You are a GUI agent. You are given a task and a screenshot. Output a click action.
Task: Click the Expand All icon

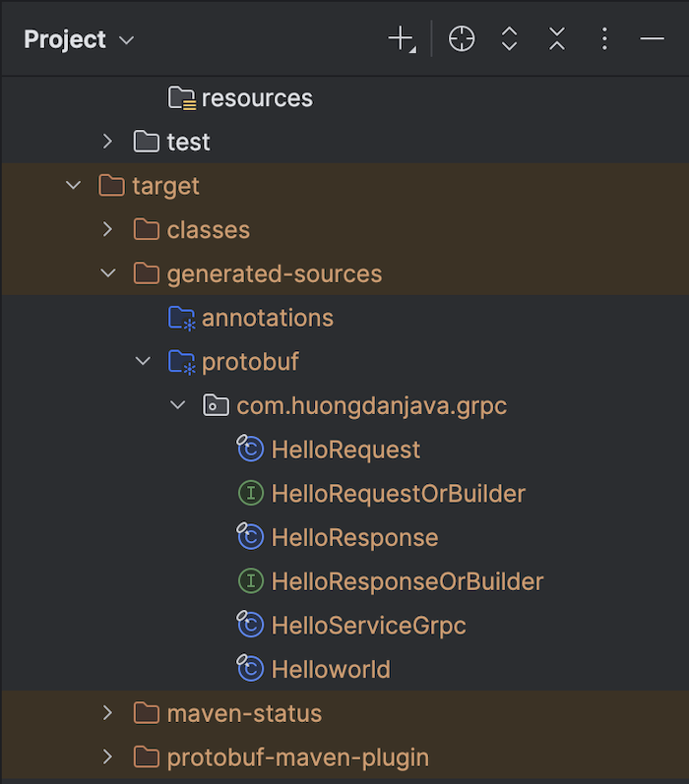509,39
